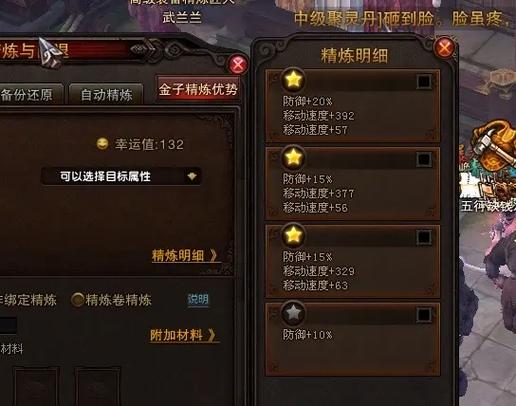
Task: Expand the 精炼明细 details link
Action: [185, 256]
